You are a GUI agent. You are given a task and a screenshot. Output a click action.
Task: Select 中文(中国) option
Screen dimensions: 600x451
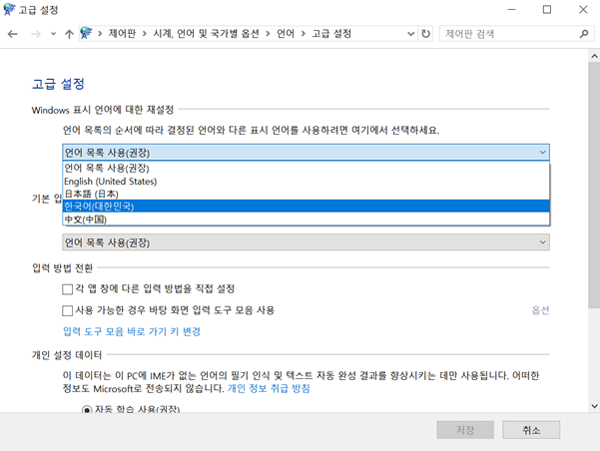(306, 219)
